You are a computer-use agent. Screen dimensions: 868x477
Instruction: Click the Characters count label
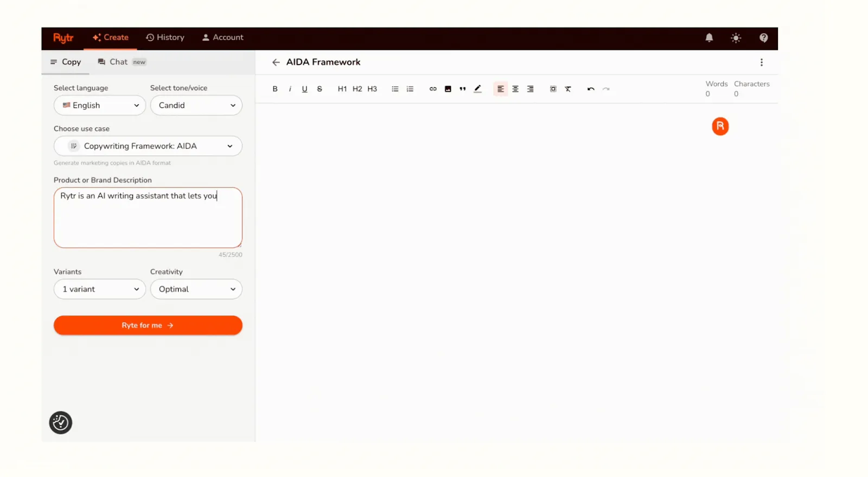point(751,84)
